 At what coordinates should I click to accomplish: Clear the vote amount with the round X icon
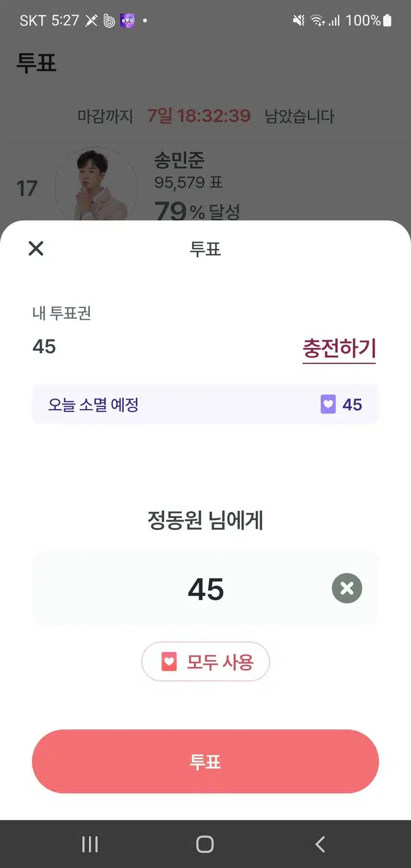point(347,588)
